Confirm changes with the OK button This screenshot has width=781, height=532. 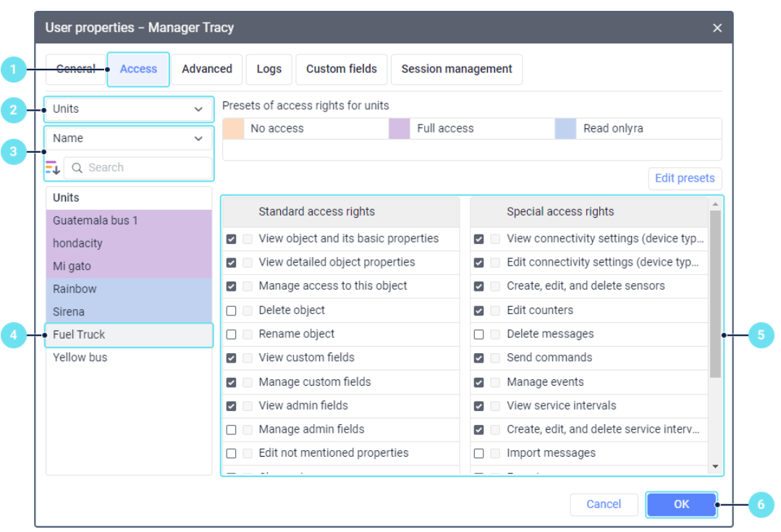681,504
